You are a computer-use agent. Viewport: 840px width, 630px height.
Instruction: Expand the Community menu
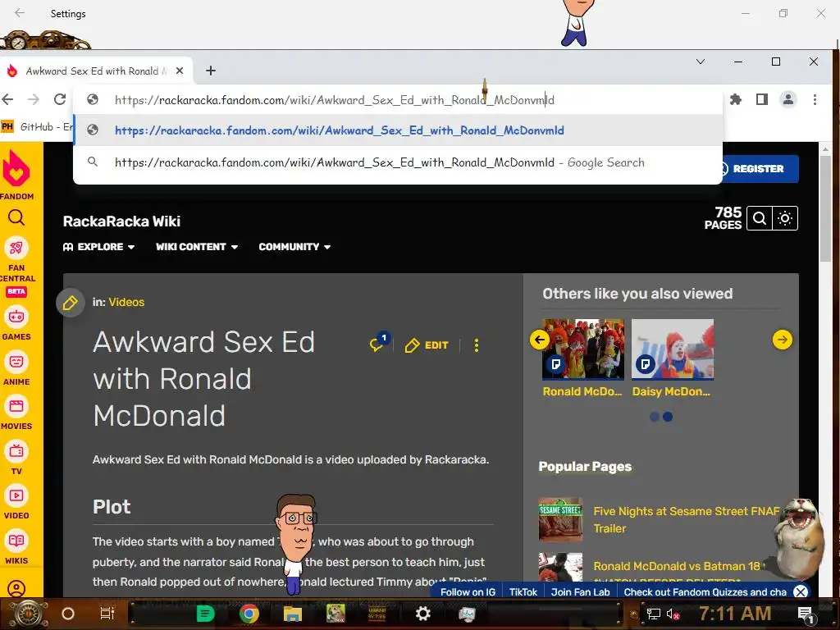[294, 247]
